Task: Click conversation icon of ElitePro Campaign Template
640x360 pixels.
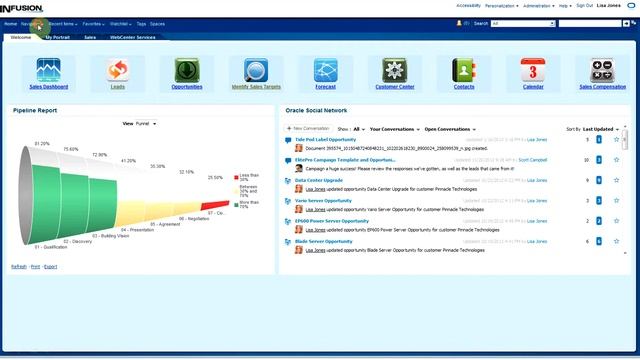Action: tap(288, 160)
